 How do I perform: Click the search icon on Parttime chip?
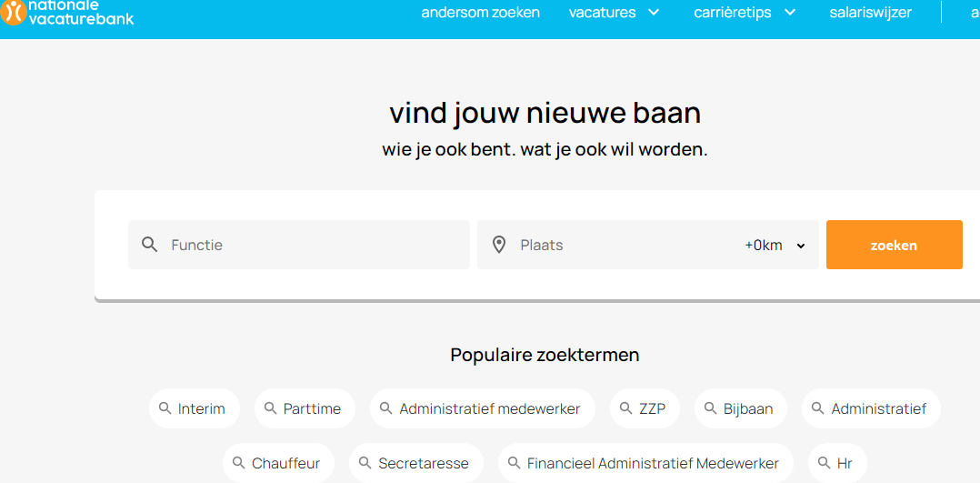(x=270, y=408)
